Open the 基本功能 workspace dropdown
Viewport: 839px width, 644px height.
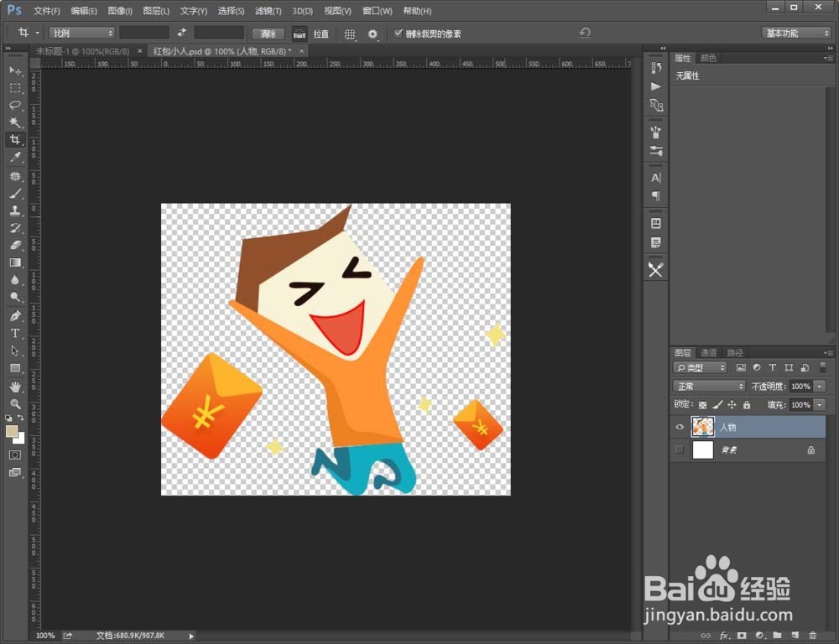[795, 34]
